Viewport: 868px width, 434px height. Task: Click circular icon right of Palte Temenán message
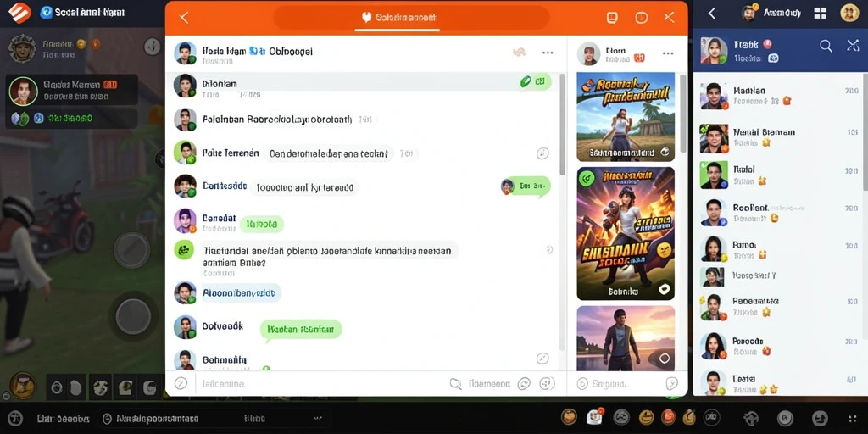[543, 153]
